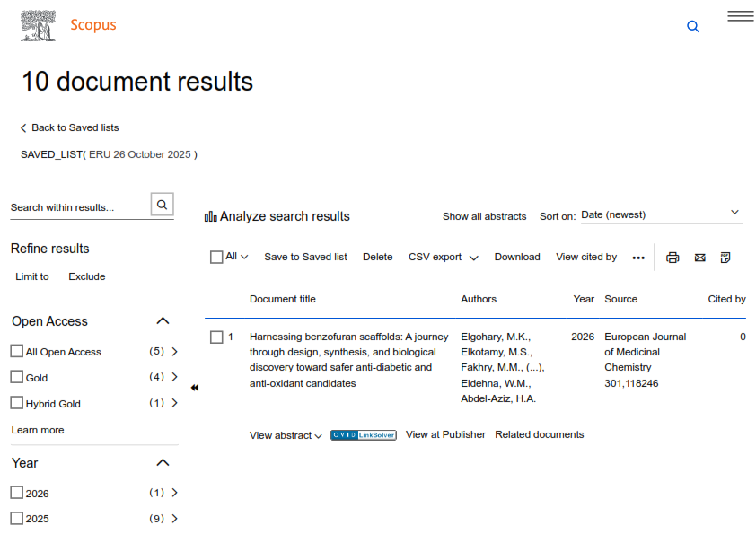Image resolution: width=756 pixels, height=534 pixels.
Task: Select the document 1 result checkbox
Action: (x=216, y=337)
